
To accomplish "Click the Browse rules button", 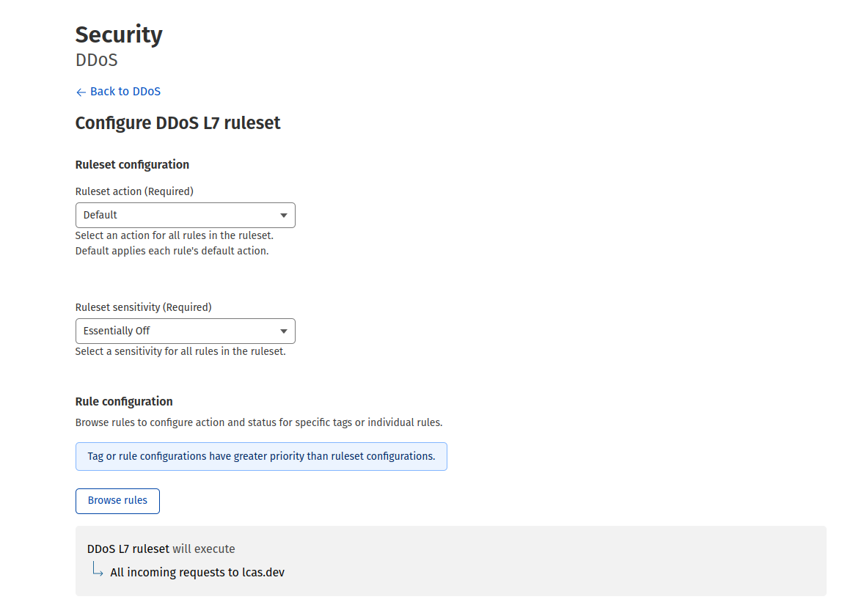I will tap(117, 501).
